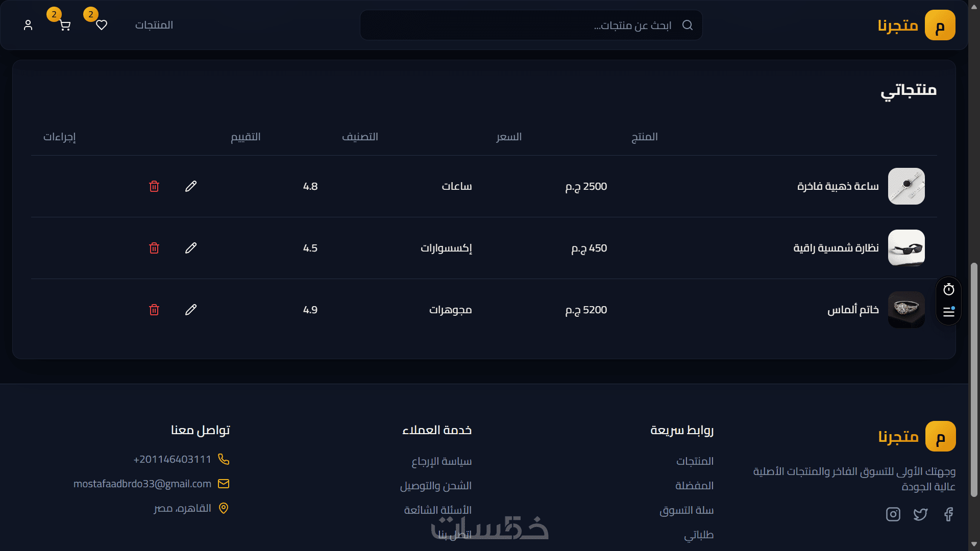Click the Twitter footer icon
Image resolution: width=980 pixels, height=551 pixels.
[920, 514]
